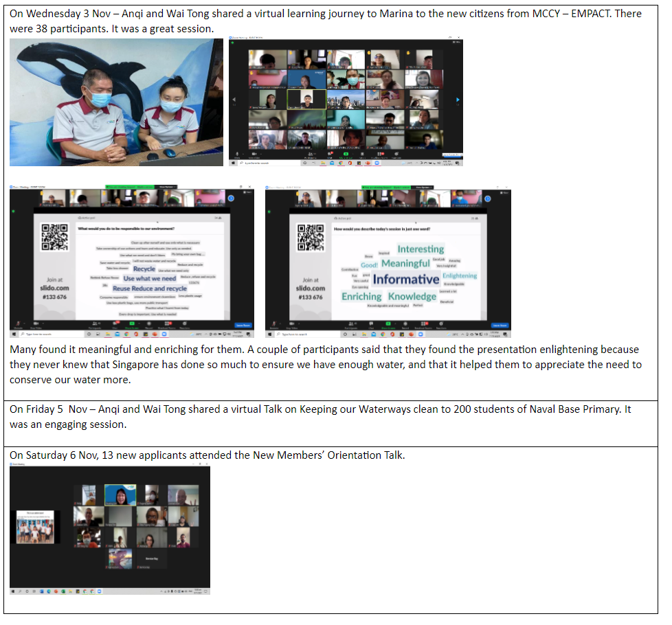Screen dimensions: 672x625
Task: Click the large "Recycle" poll response
Action: (144, 269)
